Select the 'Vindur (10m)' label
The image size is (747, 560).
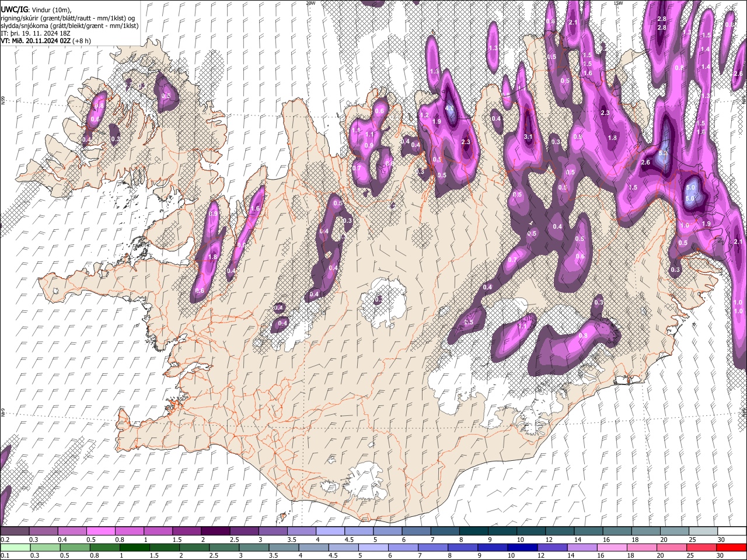53,9
